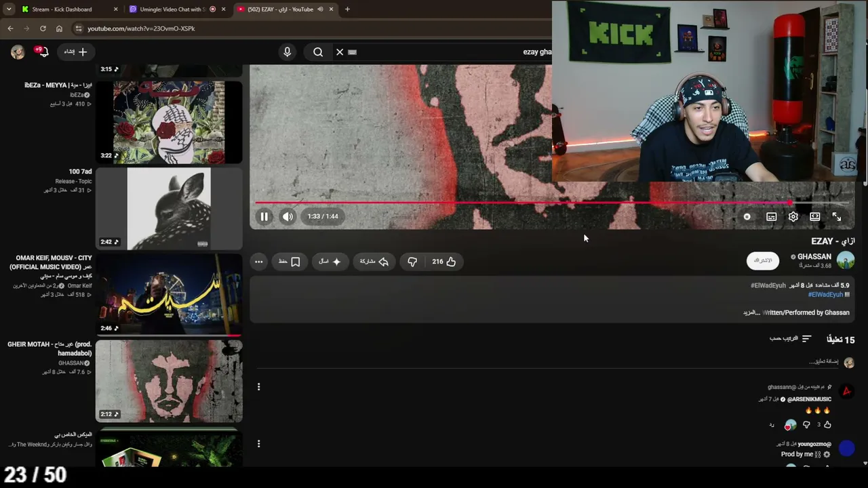Open GHASSAN channel avatar
The width and height of the screenshot is (868, 488).
[x=846, y=260]
